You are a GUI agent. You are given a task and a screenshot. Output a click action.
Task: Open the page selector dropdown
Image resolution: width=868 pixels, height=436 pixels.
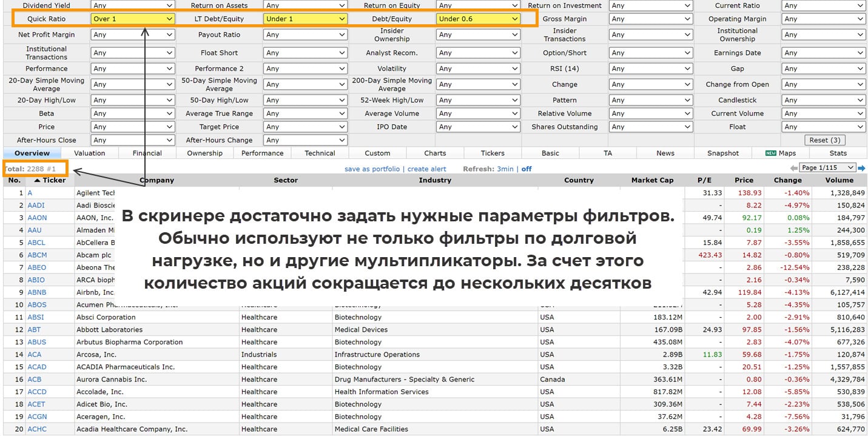click(827, 168)
